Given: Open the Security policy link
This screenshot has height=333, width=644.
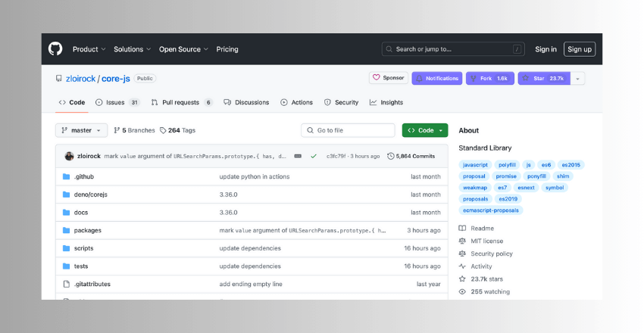Looking at the screenshot, I should coord(486,254).
